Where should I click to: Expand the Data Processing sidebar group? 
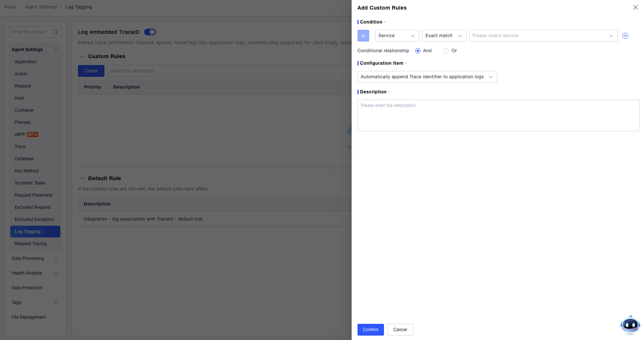(35, 258)
